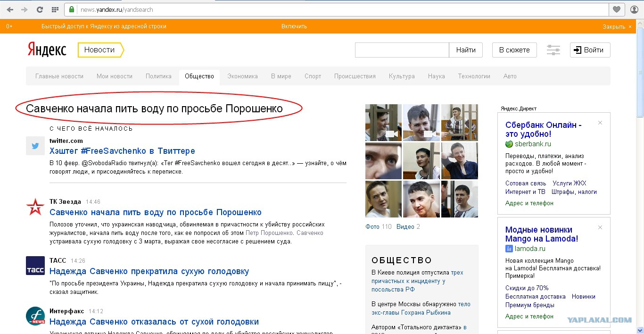Click the Twitter bird source icon
The height and width of the screenshot is (334, 644).
35,146
